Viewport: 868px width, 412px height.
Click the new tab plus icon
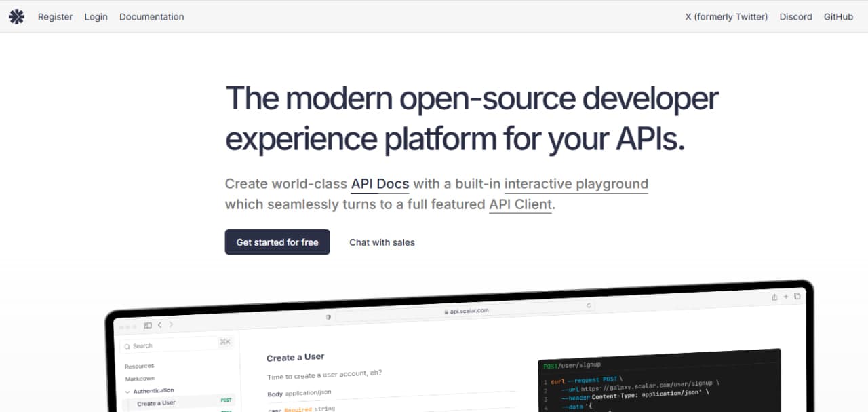(x=786, y=297)
